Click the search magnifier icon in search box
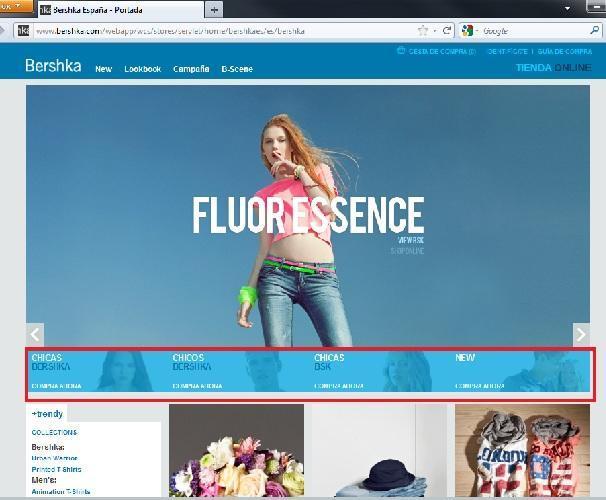 (x=594, y=31)
